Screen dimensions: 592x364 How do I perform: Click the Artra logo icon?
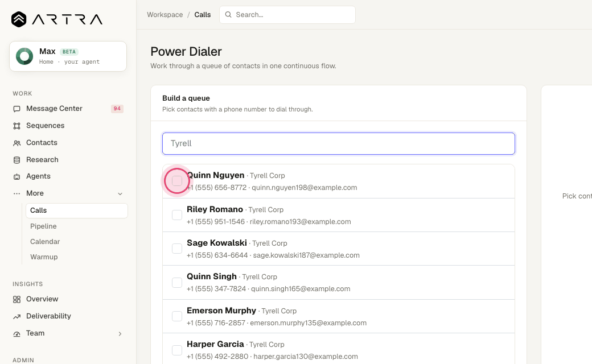tap(18, 19)
